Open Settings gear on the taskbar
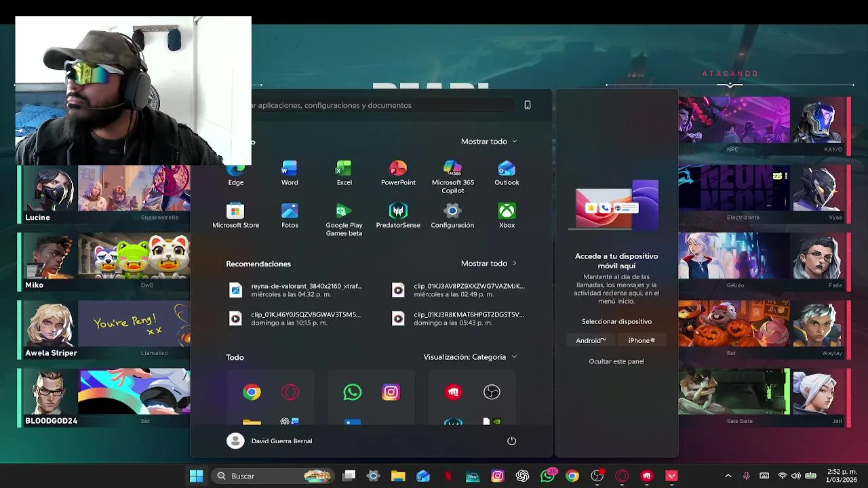The width and height of the screenshot is (868, 488). click(373, 476)
